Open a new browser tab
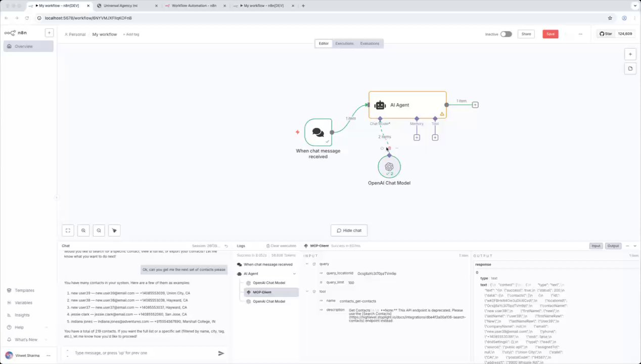The width and height of the screenshot is (641, 364). coord(303,6)
